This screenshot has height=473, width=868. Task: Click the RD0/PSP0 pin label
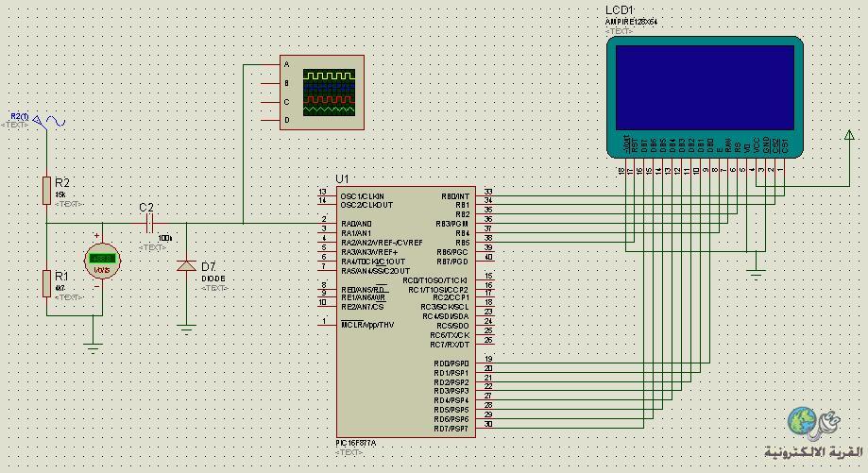click(451, 363)
